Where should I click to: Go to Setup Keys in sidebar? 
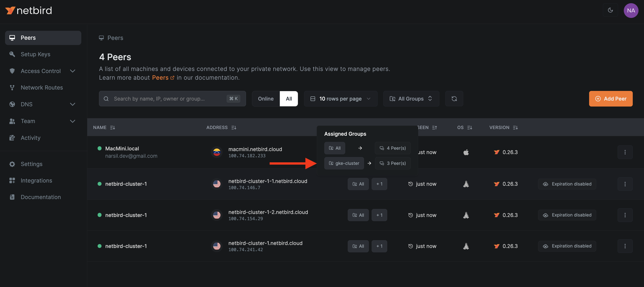click(x=35, y=54)
